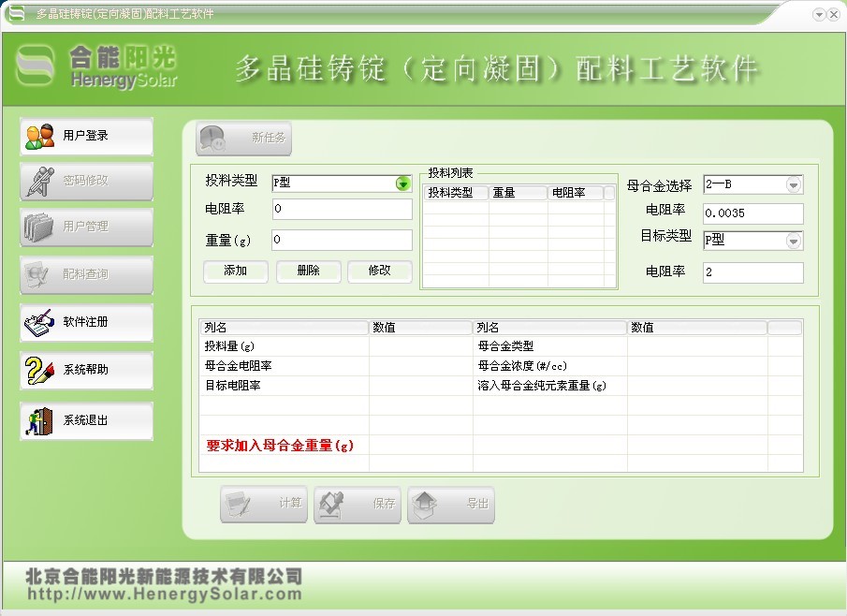Click the 保存 save icon
The height and width of the screenshot is (616, 847).
pyautogui.click(x=357, y=504)
